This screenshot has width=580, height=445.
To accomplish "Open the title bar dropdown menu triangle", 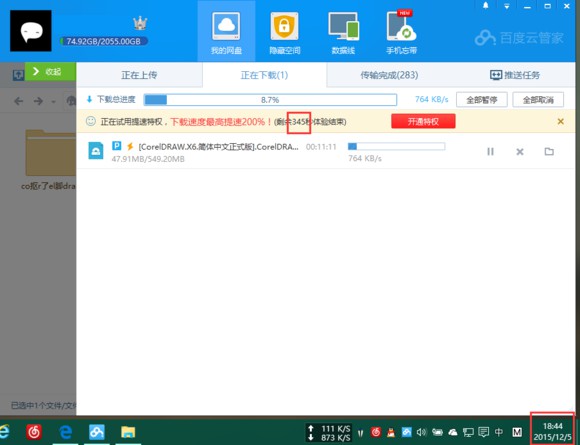I will point(507,7).
